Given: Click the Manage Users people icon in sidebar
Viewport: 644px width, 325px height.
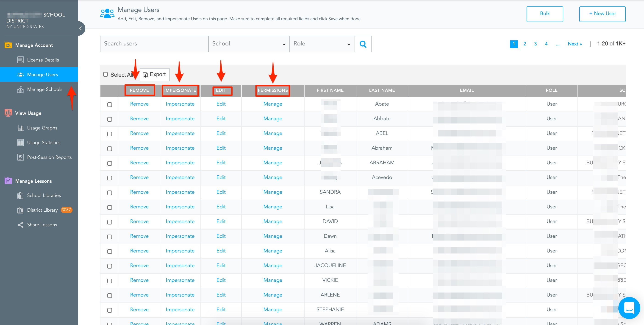Looking at the screenshot, I should (20, 75).
